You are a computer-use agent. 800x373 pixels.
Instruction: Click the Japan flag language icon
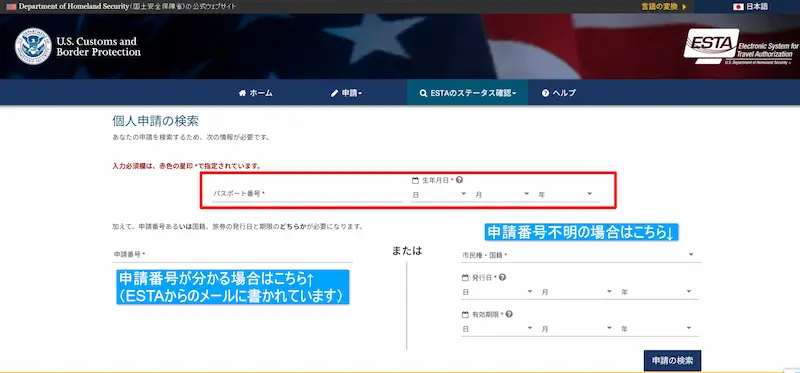pos(738,7)
